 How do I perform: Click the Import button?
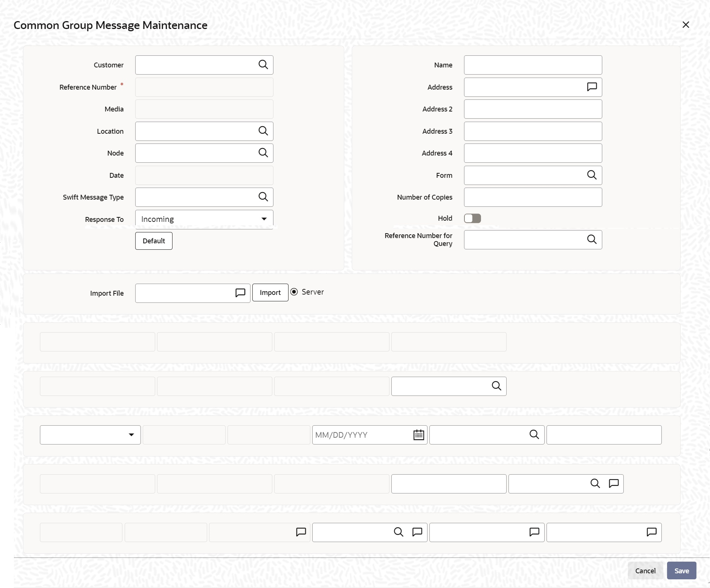pyautogui.click(x=270, y=293)
